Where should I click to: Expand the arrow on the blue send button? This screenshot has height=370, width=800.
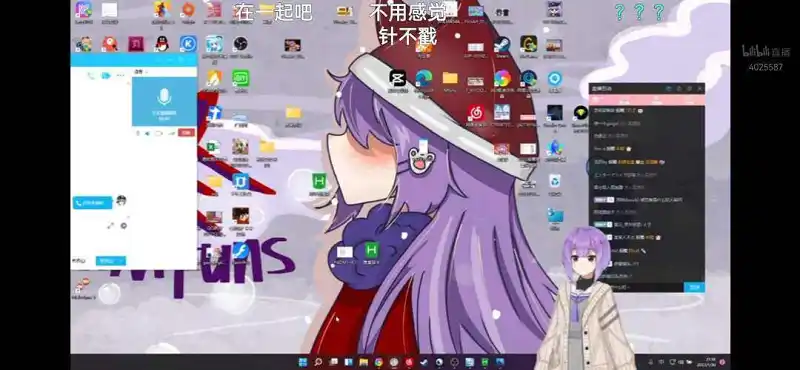pyautogui.click(x=121, y=261)
